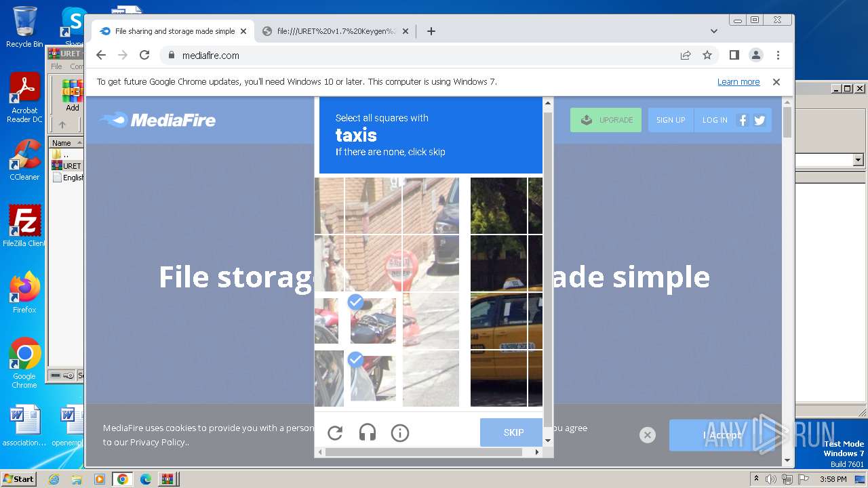Viewport: 868px width, 488px height.
Task: Open Recycle Bin on desktop
Action: click(x=24, y=27)
